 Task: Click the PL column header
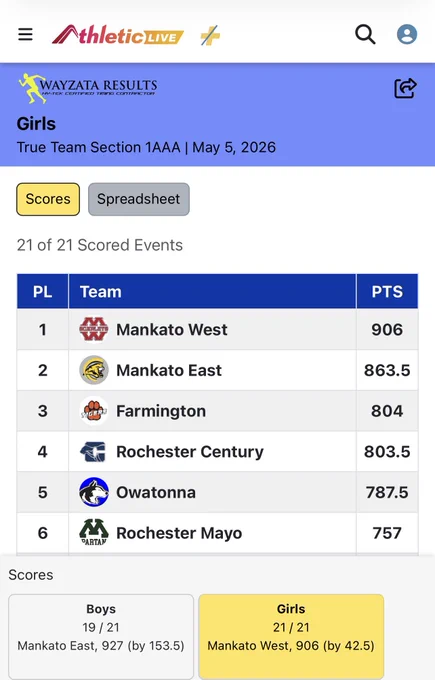[43, 291]
